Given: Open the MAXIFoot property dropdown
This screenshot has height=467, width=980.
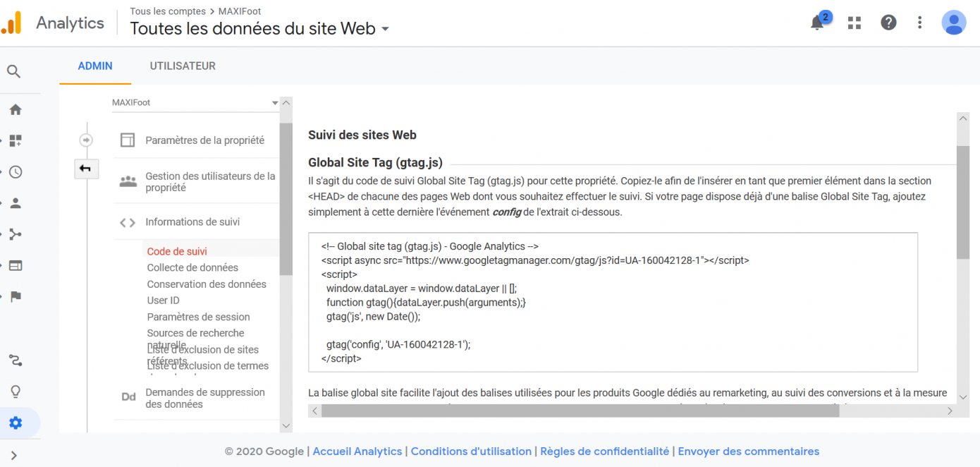Looking at the screenshot, I should click(195, 103).
